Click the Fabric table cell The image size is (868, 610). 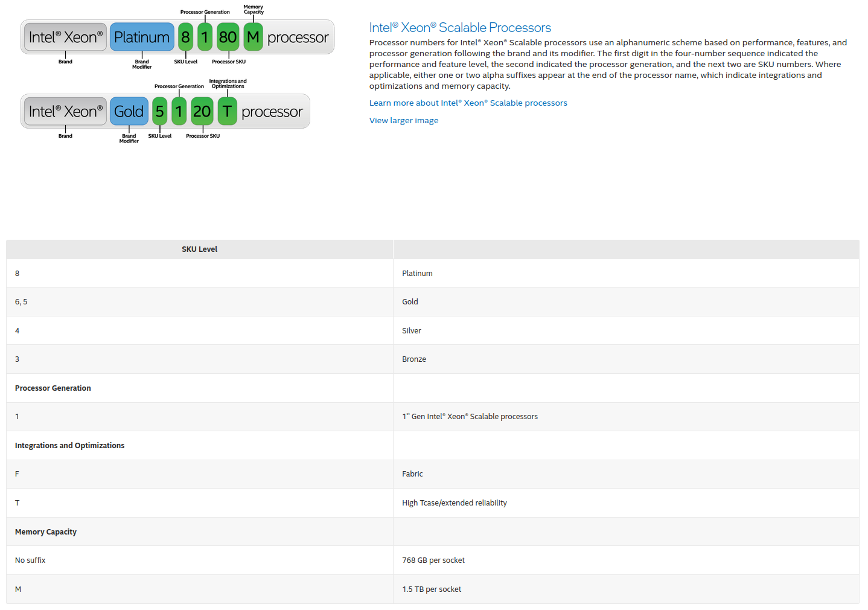tap(412, 474)
